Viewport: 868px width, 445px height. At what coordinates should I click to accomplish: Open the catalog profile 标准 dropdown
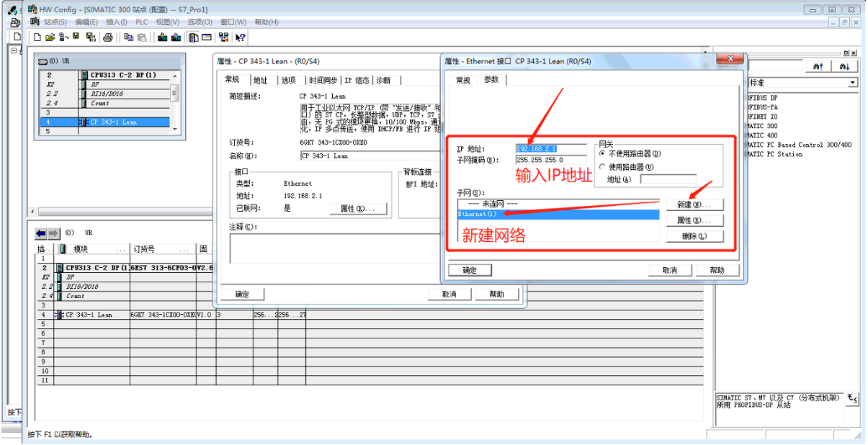pyautogui.click(x=853, y=83)
